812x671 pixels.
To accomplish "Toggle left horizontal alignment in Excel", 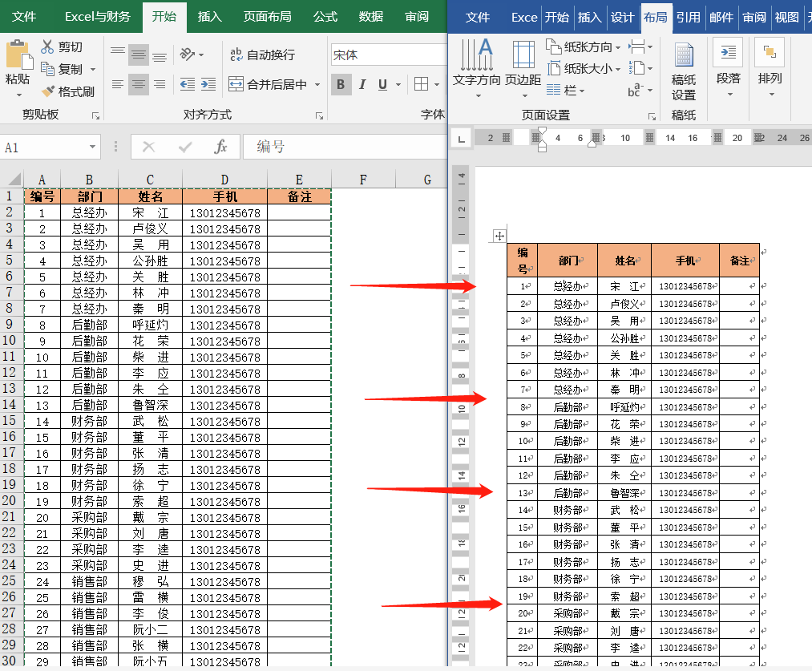I will click(x=118, y=84).
